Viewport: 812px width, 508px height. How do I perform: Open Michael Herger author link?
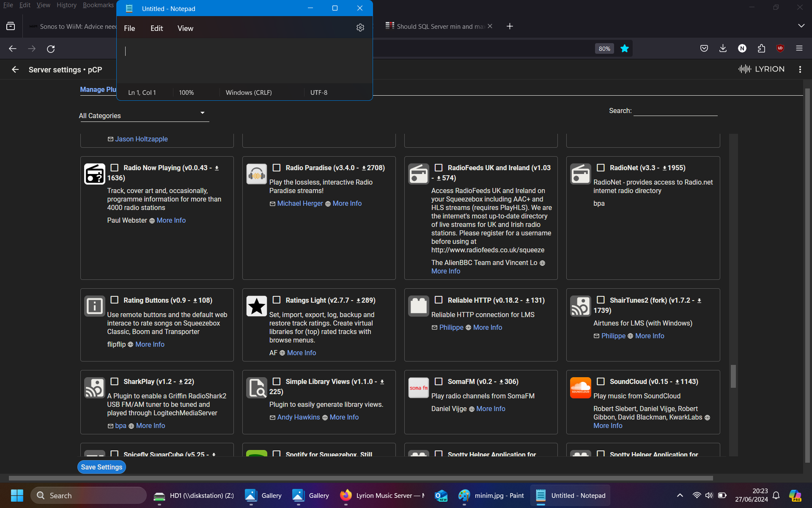[x=300, y=203]
